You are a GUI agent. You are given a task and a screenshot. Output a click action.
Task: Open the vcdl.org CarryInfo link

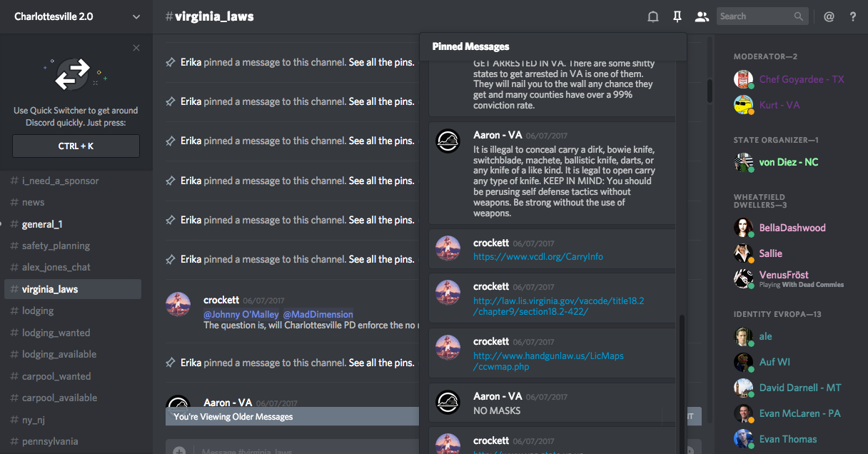click(538, 256)
